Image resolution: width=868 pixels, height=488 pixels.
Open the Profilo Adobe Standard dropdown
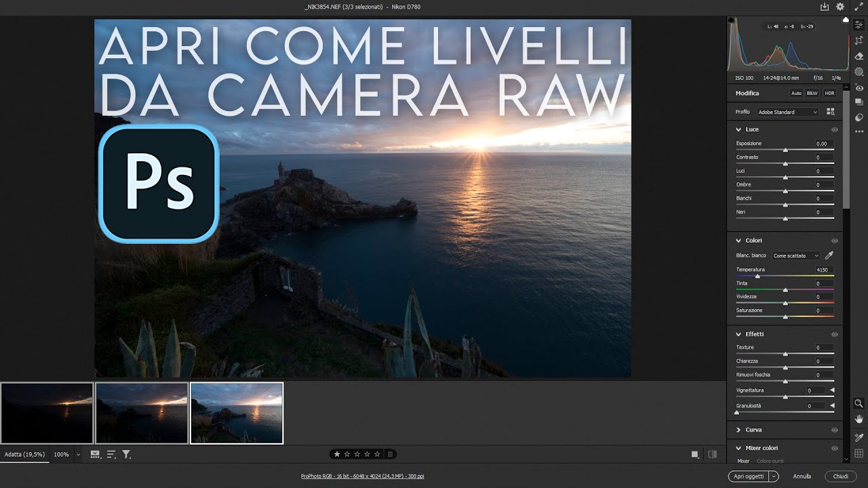point(788,112)
